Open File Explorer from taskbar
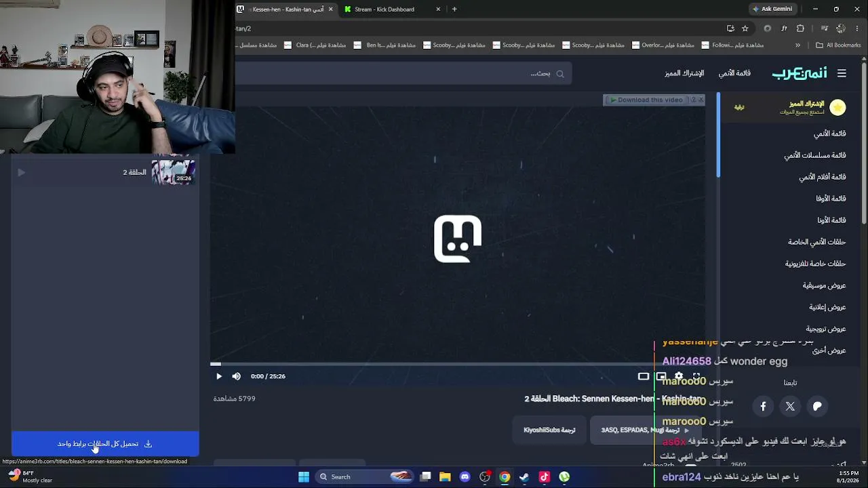 pyautogui.click(x=445, y=477)
